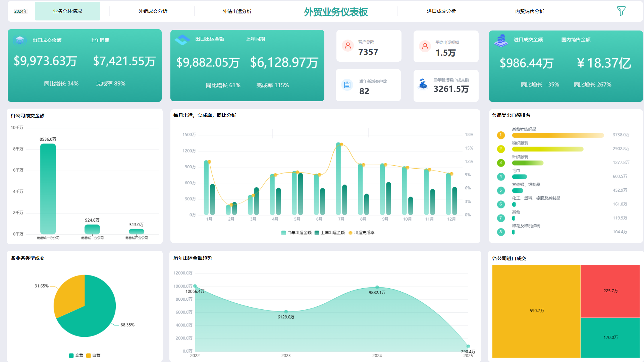Image resolution: width=644 pixels, height=362 pixels.
Task: Go to 内贸销售分析 page
Action: [x=529, y=11]
